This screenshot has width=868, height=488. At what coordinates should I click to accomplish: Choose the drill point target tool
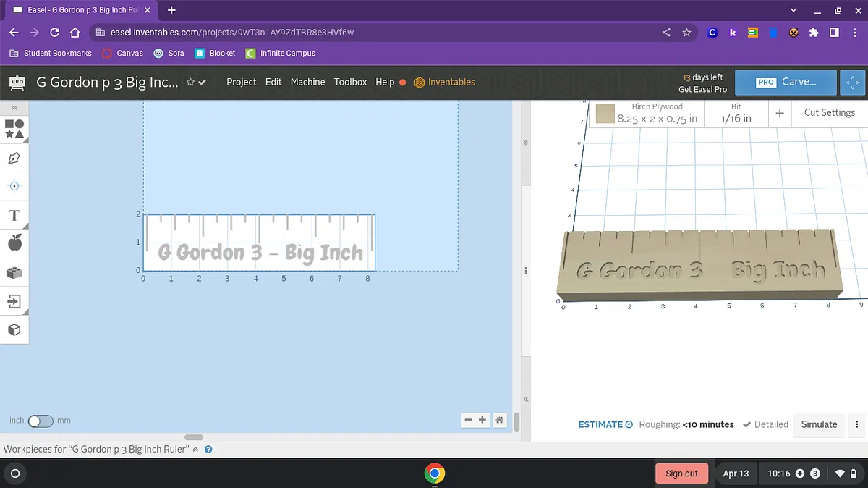(14, 186)
